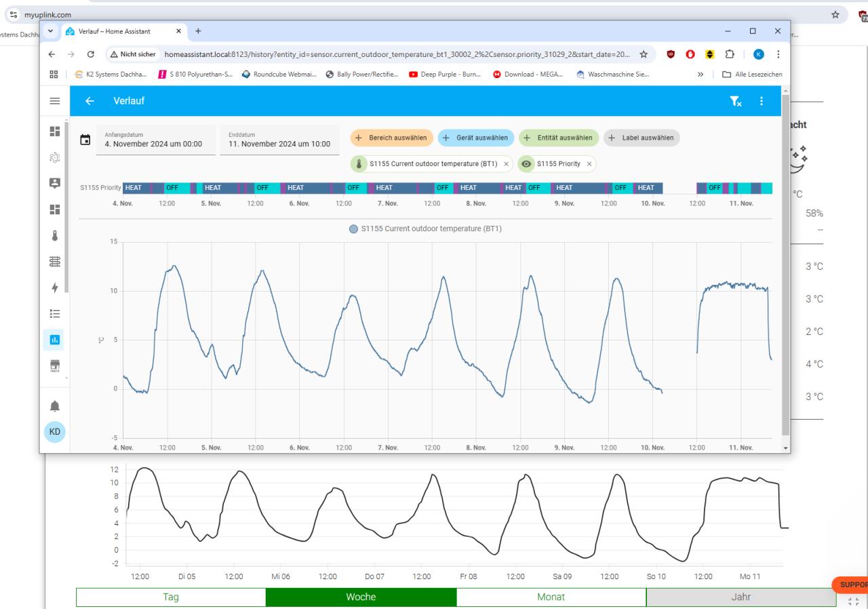Go back with Chrome's back arrow
This screenshot has height=609, width=868.
[x=53, y=55]
